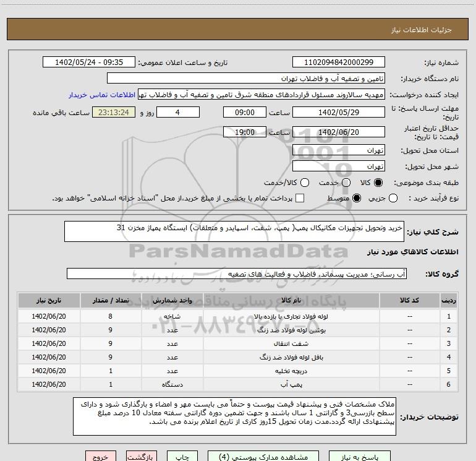Image resolution: width=476 pixels, height=461 pixels.
Task: Click the 'خروج' exit button
Action: click(x=101, y=457)
